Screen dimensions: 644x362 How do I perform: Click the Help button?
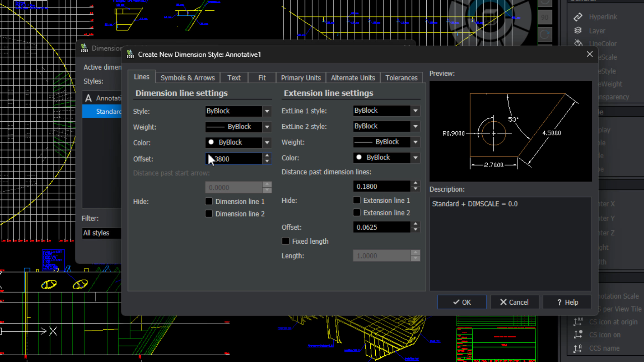(567, 302)
